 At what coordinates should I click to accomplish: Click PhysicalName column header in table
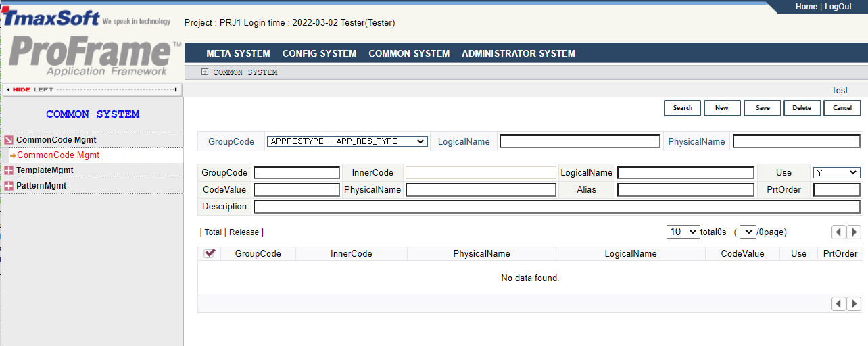click(482, 254)
